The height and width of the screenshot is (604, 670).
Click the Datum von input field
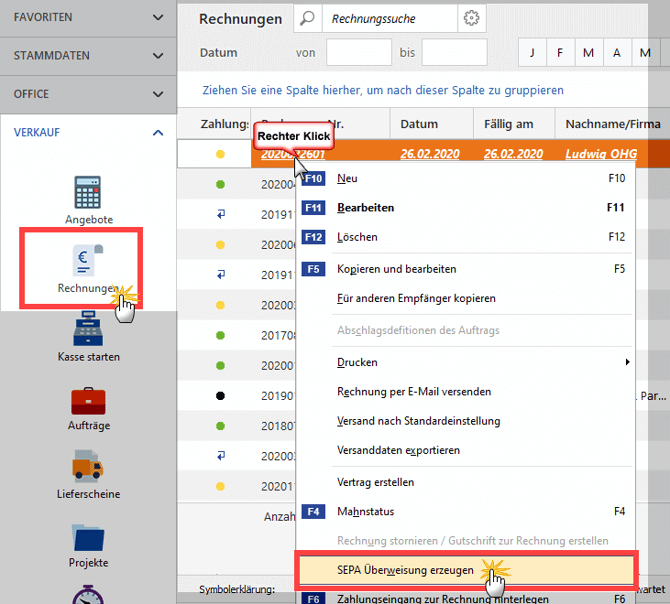358,52
